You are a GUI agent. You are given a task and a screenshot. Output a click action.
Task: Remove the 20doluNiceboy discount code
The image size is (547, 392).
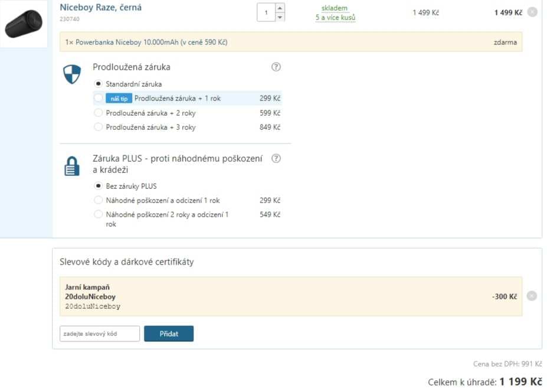[532, 296]
